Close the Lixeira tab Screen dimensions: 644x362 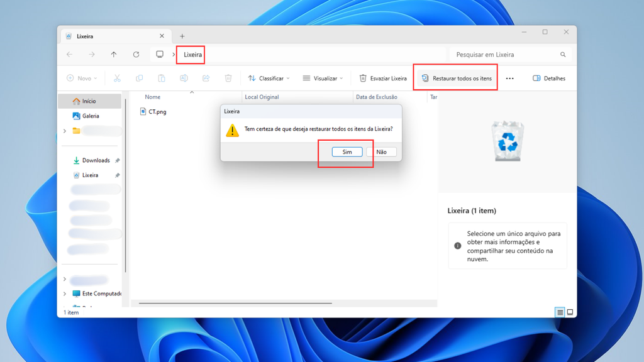(162, 36)
